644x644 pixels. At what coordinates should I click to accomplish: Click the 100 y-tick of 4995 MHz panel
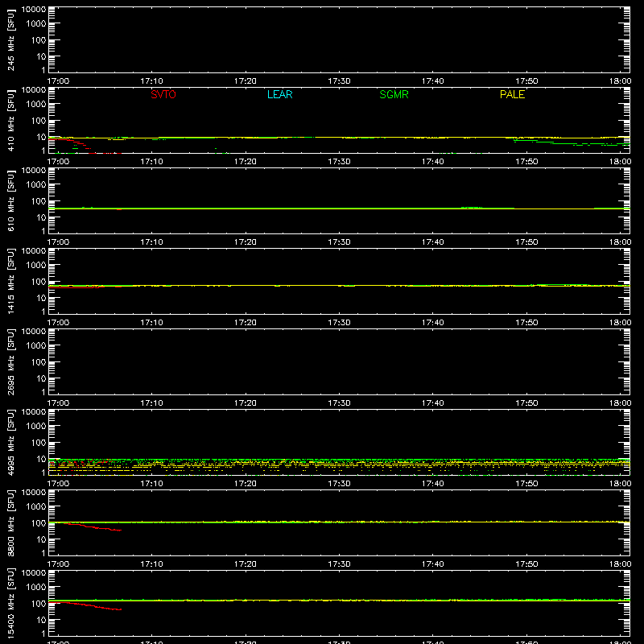(39, 443)
